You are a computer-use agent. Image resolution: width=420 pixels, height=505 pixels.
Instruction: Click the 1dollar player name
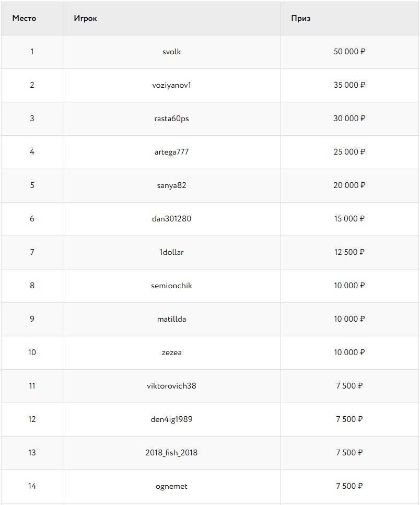(171, 252)
